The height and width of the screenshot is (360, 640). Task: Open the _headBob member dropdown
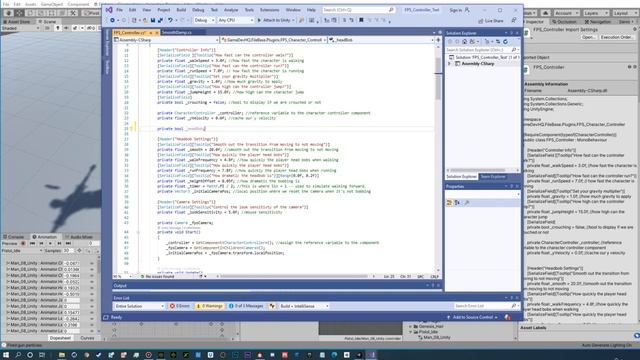(x=381, y=40)
